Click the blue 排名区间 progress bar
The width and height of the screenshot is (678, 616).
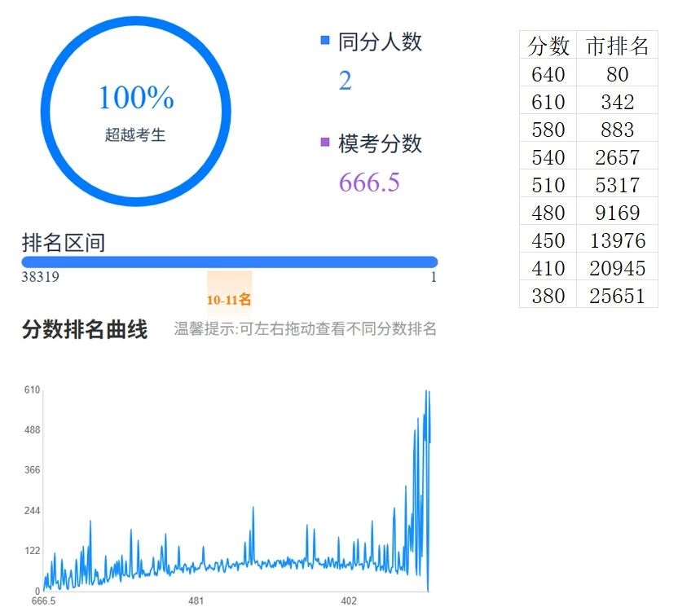coord(229,262)
